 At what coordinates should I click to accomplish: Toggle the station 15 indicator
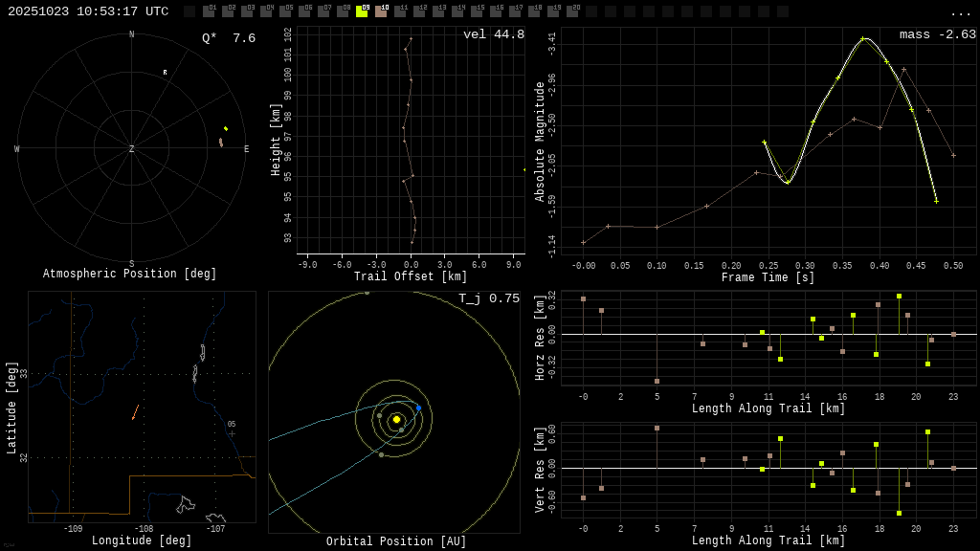point(477,11)
